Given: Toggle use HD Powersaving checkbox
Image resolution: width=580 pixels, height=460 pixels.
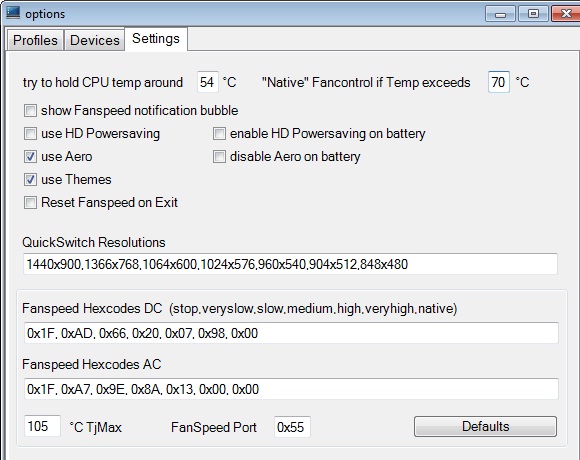Looking at the screenshot, I should tap(30, 133).
